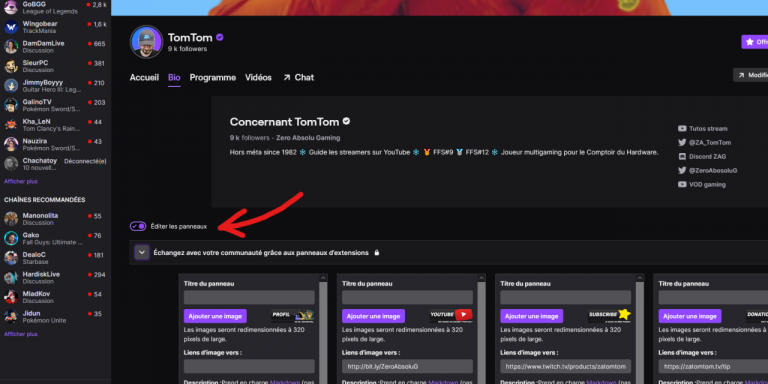Open DamDamLive channel avatar in sidebar
The height and width of the screenshot is (384, 768).
coord(11,47)
